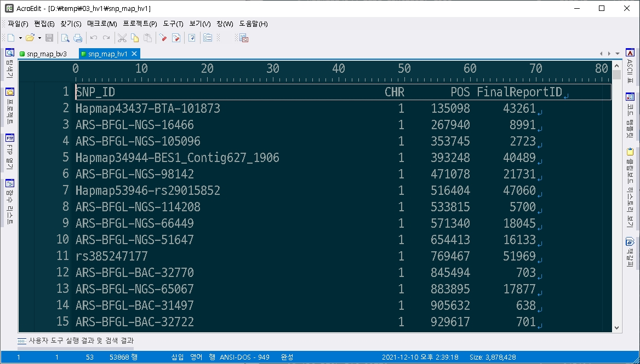Open the 매크로(M) menu

point(102,24)
